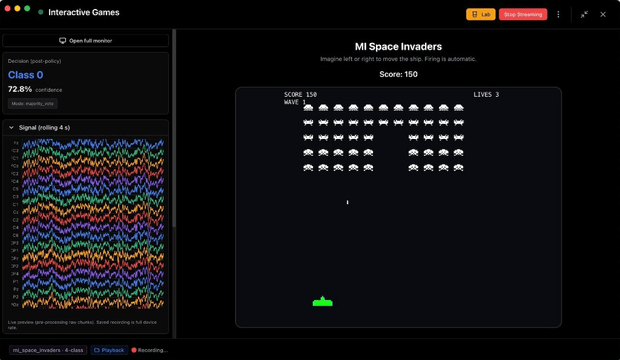Click the 'Imagine left or right' instruction text

tap(398, 59)
